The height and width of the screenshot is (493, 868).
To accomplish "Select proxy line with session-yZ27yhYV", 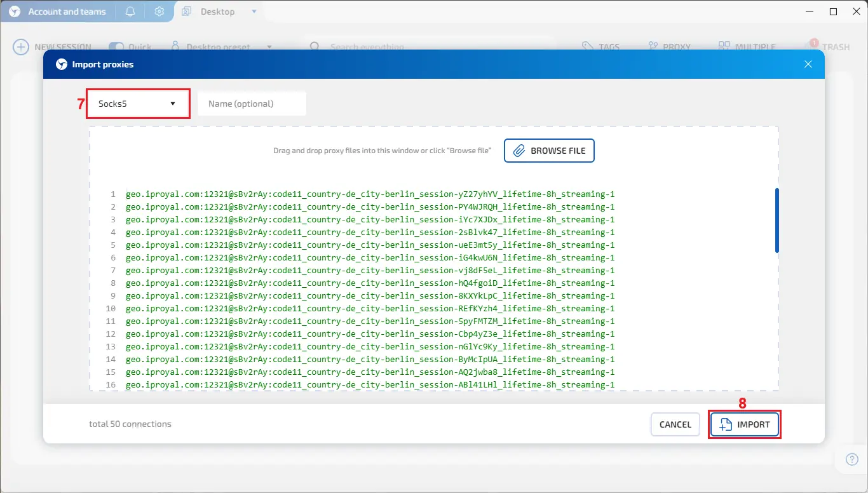I will coord(370,194).
